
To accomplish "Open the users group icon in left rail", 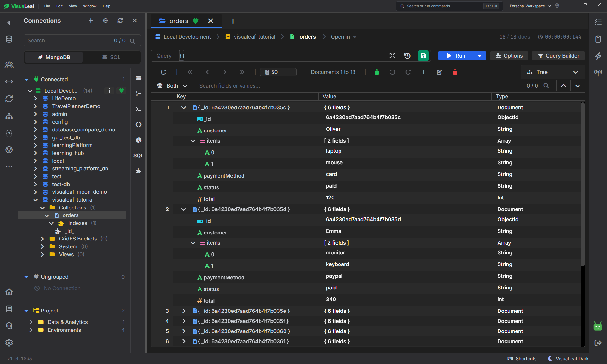I will click(x=9, y=65).
